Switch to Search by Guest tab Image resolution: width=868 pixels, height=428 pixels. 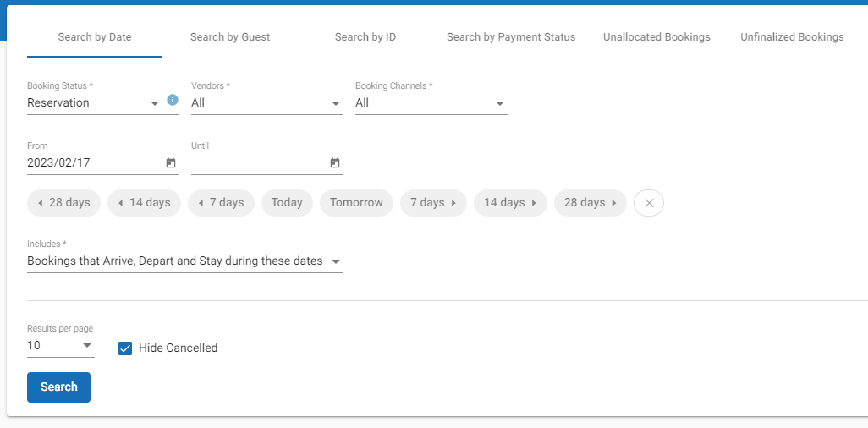pyautogui.click(x=230, y=37)
